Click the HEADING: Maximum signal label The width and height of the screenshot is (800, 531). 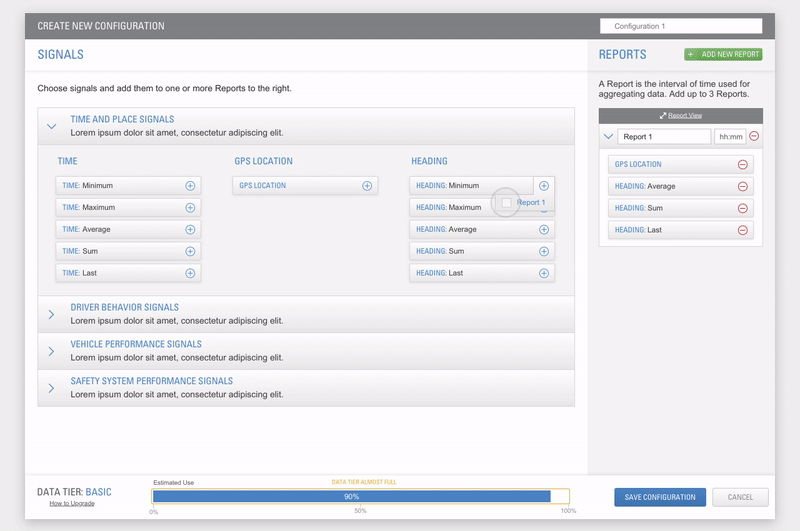(448, 208)
